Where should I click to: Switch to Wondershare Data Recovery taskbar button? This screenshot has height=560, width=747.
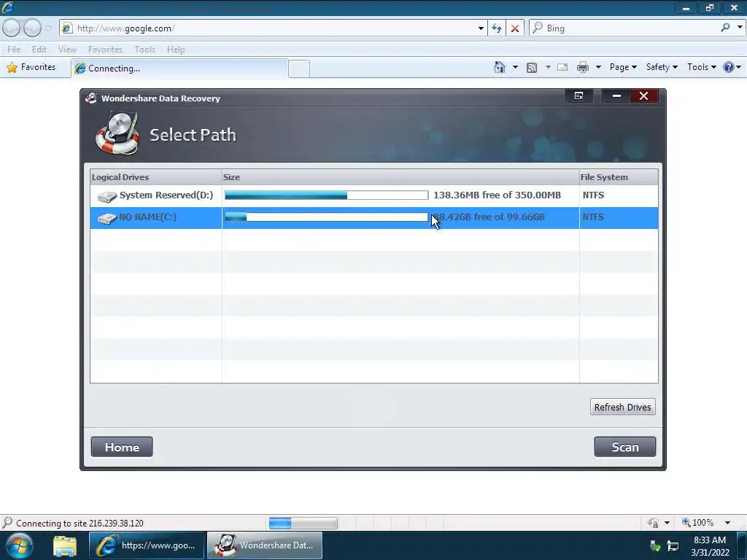(264, 545)
